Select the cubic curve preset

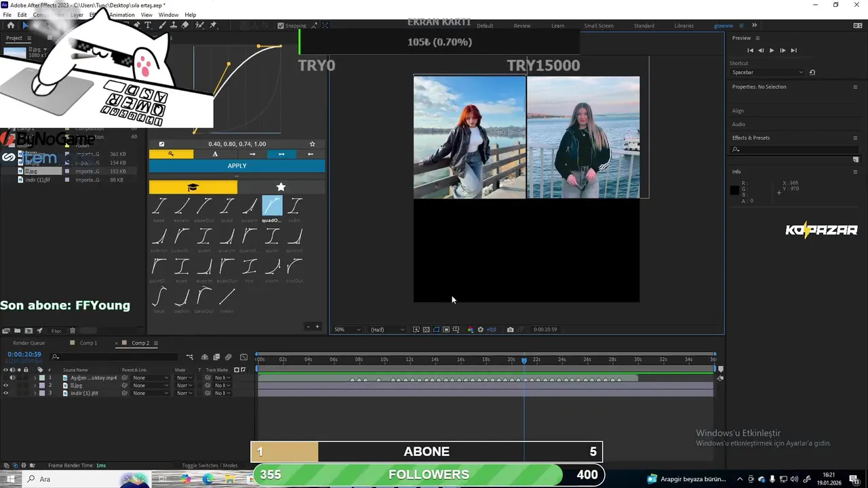(294, 206)
